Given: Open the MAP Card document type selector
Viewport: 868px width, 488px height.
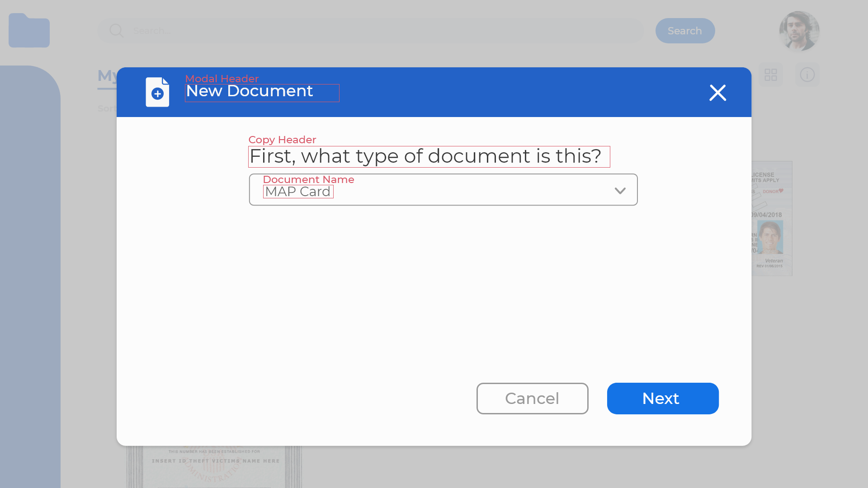Looking at the screenshot, I should point(298,192).
